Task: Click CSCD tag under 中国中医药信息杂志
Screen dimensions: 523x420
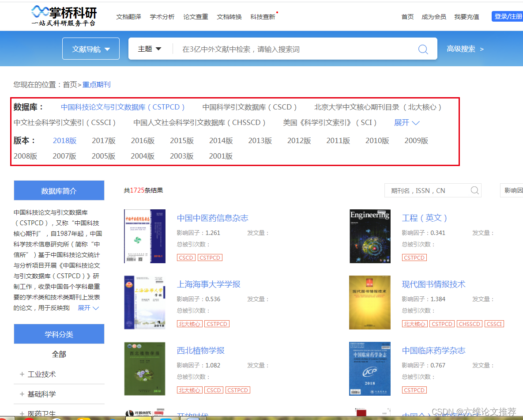Action: [186, 258]
